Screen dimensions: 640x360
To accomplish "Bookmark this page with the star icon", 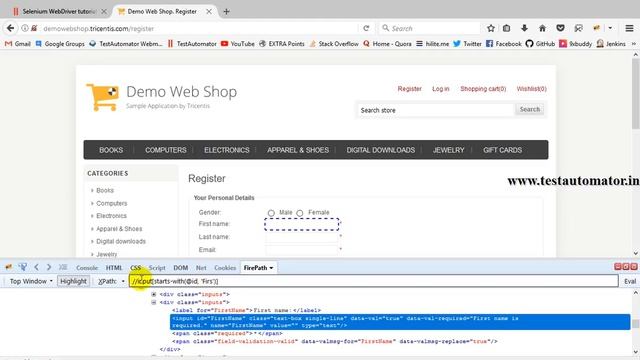I will pyautogui.click(x=491, y=28).
